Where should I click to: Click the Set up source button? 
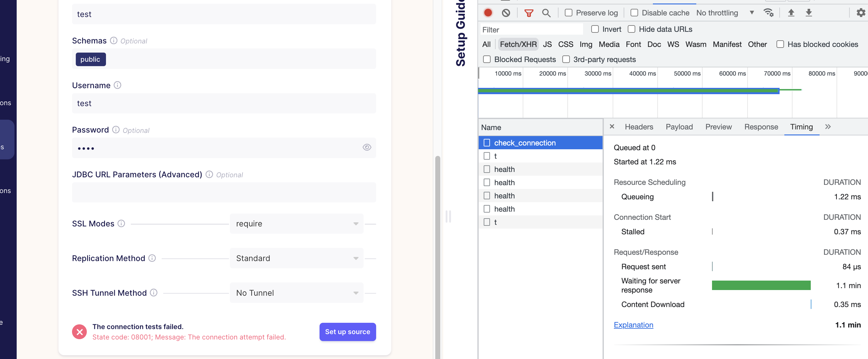347,332
